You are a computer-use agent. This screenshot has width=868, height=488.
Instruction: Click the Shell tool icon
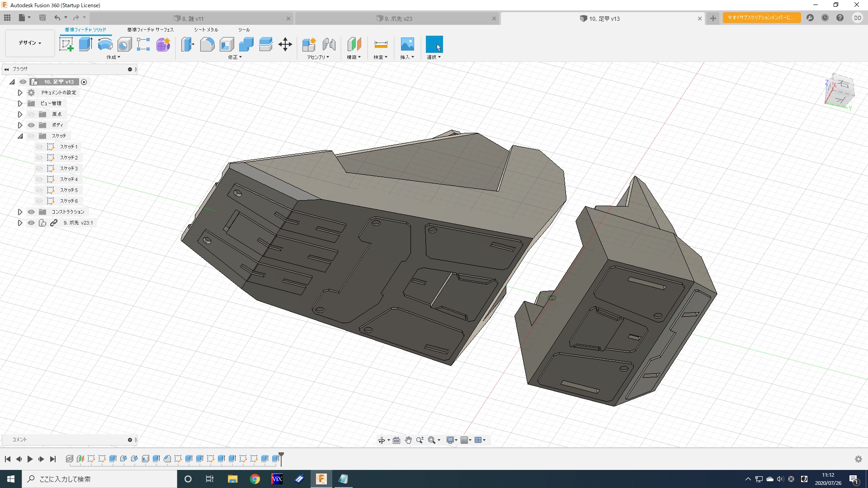coord(226,44)
